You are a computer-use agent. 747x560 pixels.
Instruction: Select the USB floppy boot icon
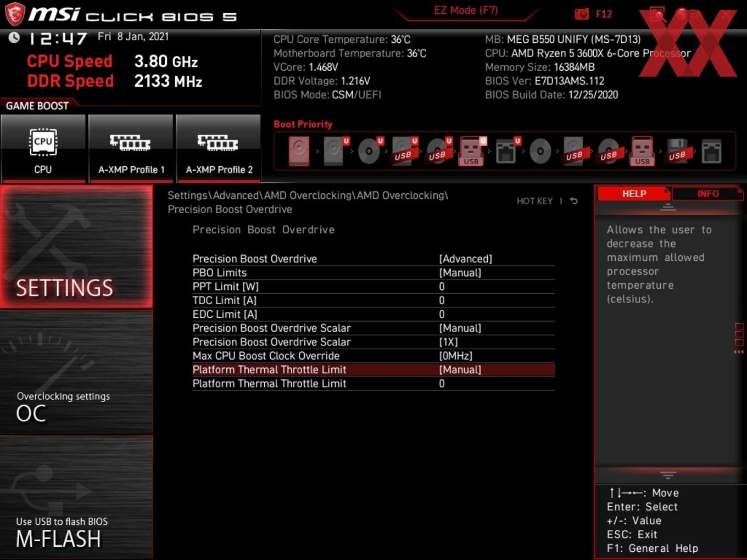[677, 151]
